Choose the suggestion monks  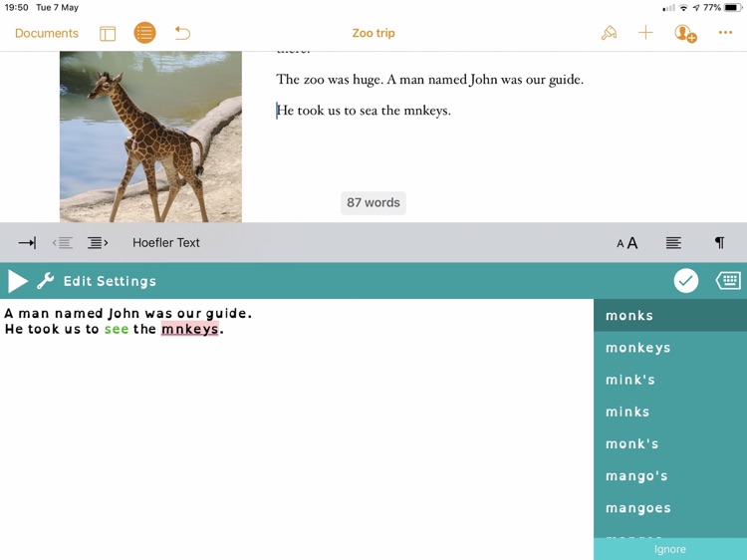[x=670, y=316]
